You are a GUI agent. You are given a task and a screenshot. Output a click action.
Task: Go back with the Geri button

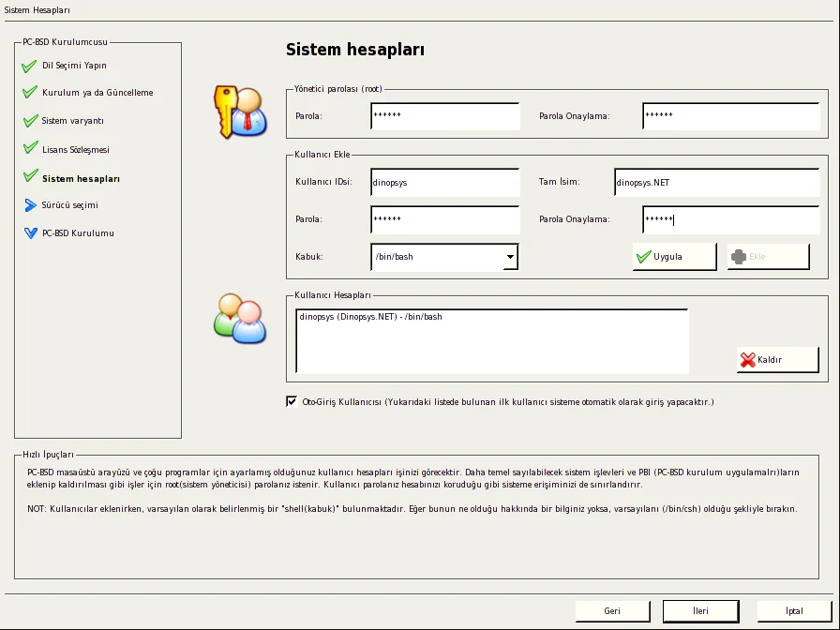click(x=612, y=610)
